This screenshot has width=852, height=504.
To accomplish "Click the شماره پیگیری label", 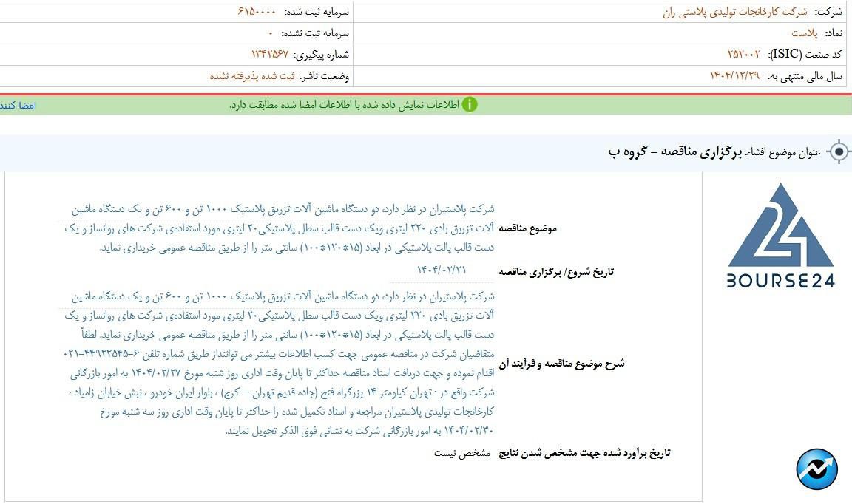I will tap(321, 55).
